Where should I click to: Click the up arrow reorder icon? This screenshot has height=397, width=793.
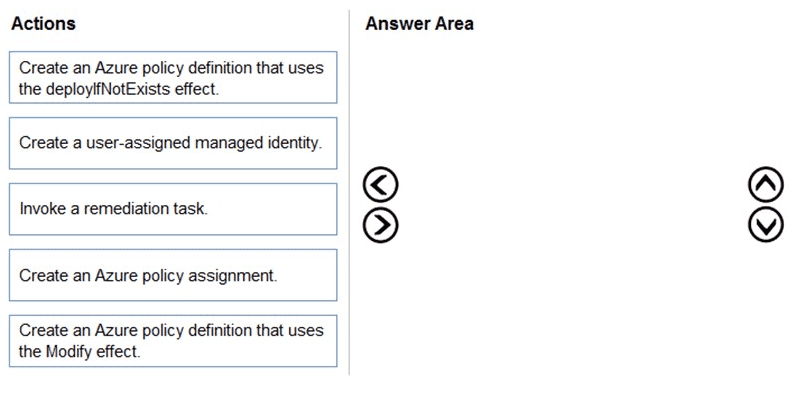[x=766, y=185]
